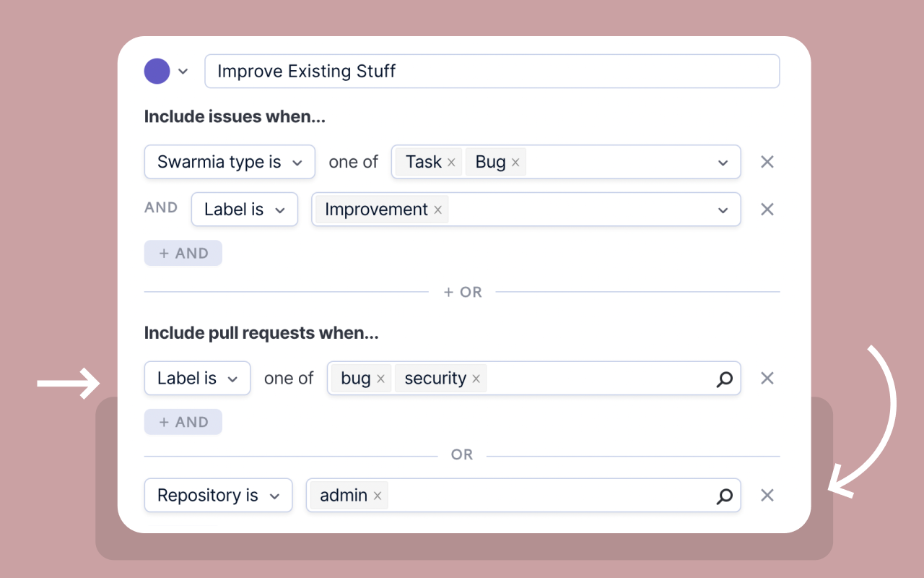Delete the Label is Improvement condition row
Screen dimensions: 924x578
(767, 210)
